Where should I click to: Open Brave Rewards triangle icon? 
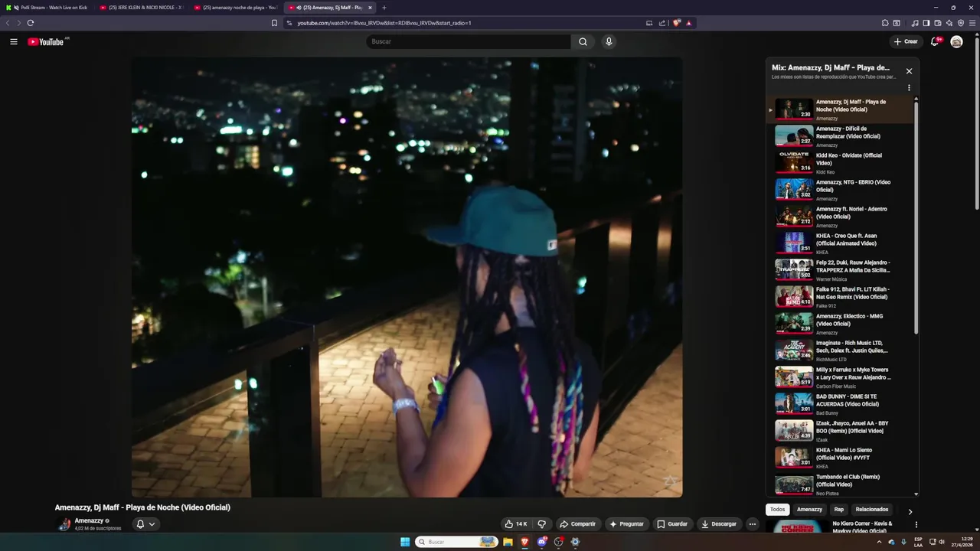point(688,23)
